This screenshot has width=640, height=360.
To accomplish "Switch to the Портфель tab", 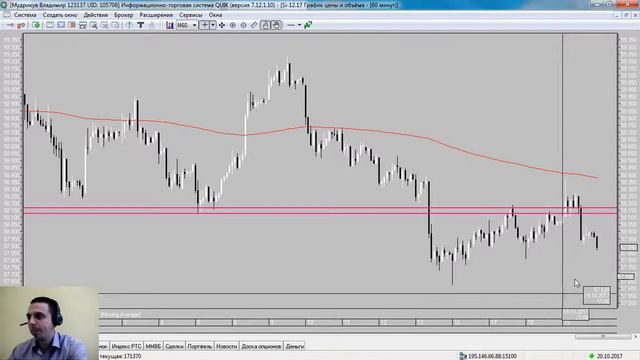I will tap(200, 346).
